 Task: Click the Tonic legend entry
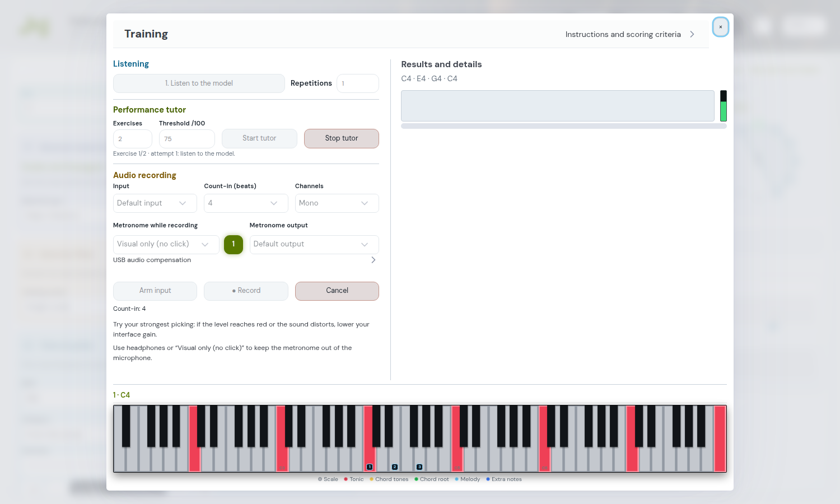(x=354, y=479)
